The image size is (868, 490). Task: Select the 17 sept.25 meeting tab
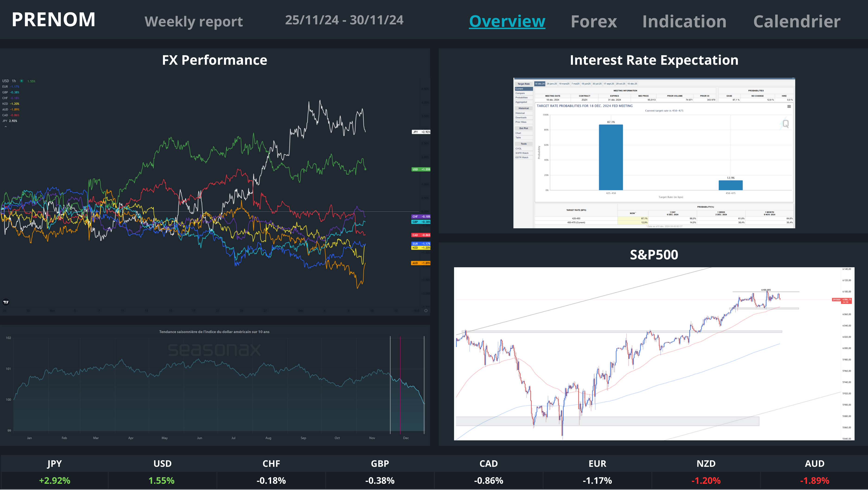609,84
